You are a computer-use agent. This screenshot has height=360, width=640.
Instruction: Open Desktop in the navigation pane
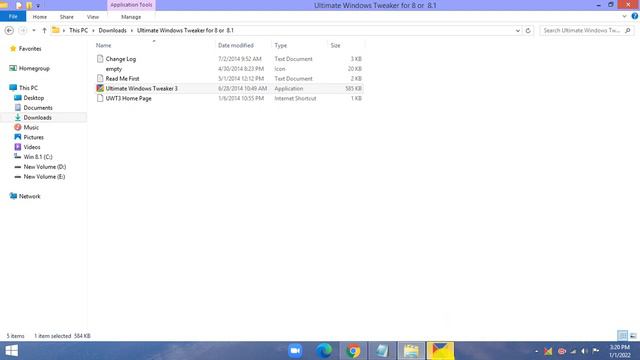(33, 98)
